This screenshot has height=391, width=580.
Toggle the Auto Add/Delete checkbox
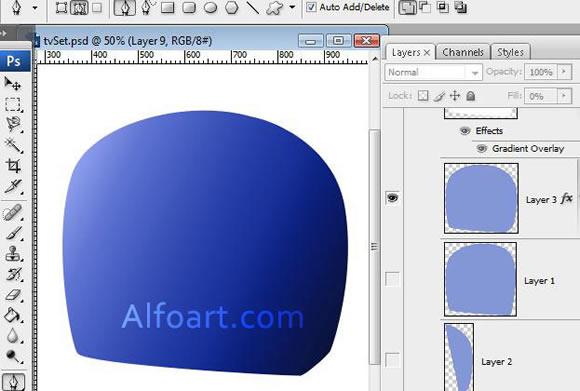(x=311, y=7)
